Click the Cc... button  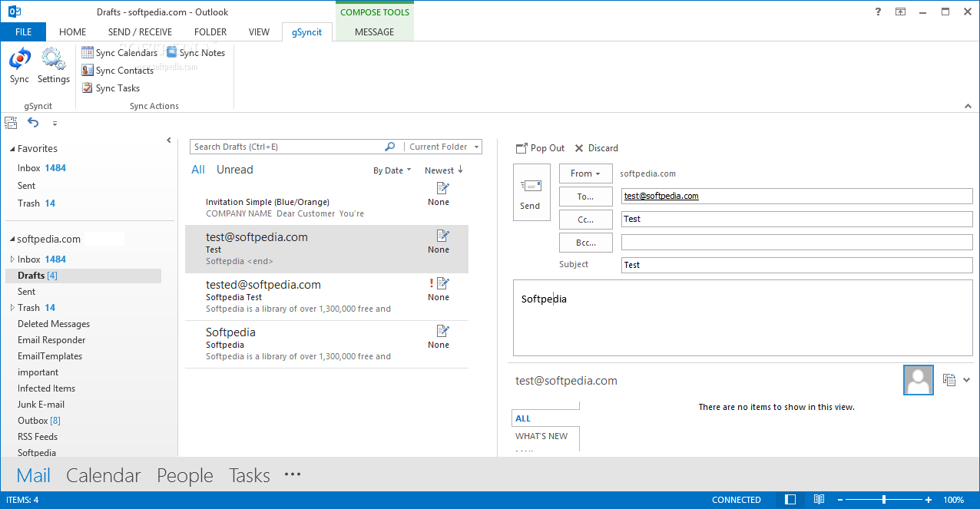[585, 220]
